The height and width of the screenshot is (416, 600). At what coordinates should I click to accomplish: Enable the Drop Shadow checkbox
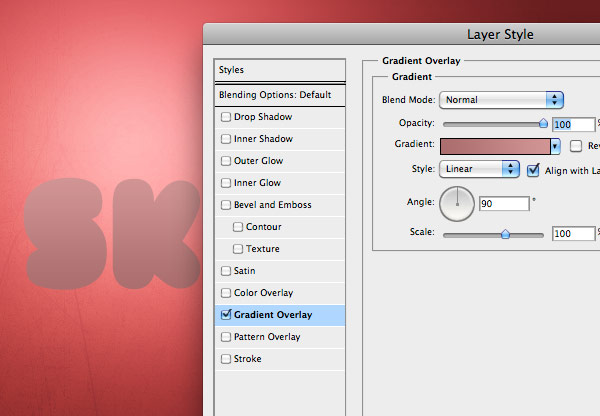226,117
